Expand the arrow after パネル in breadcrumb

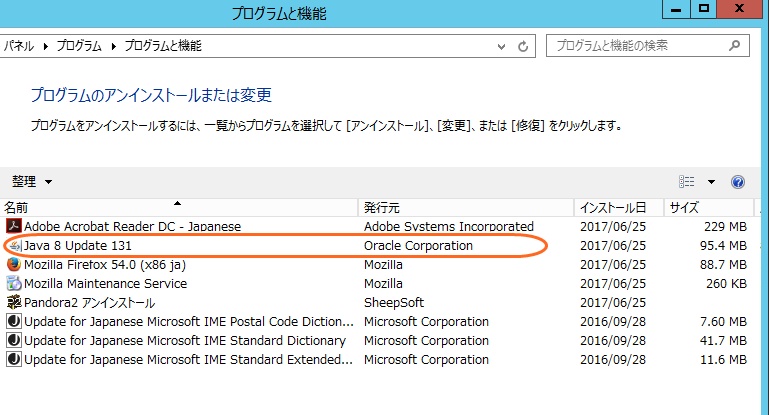click(46, 46)
